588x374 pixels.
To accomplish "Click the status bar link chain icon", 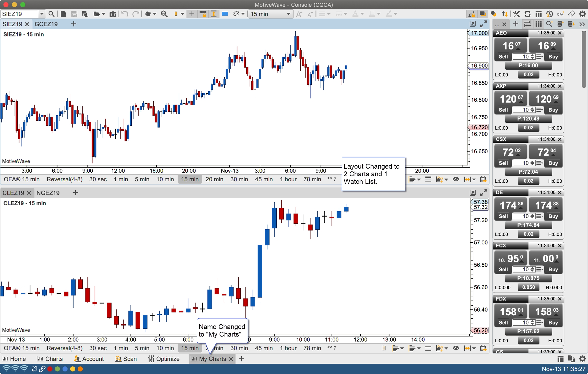I will point(42,369).
